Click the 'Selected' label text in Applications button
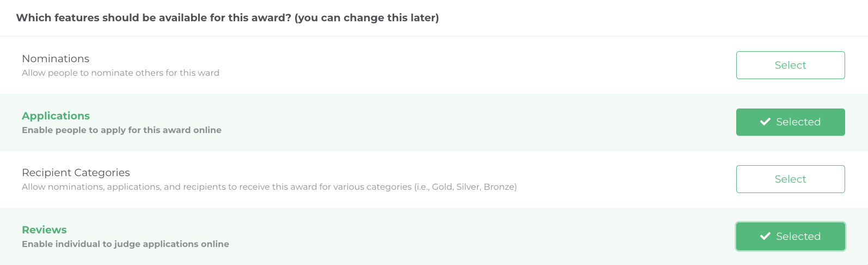This screenshot has height=265, width=868. (x=798, y=122)
